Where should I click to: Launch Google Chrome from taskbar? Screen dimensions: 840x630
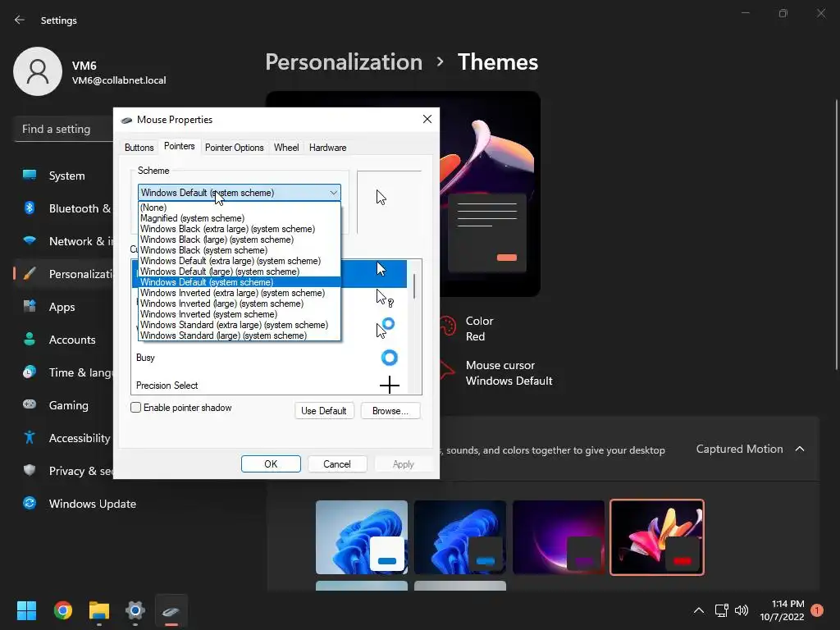click(62, 610)
